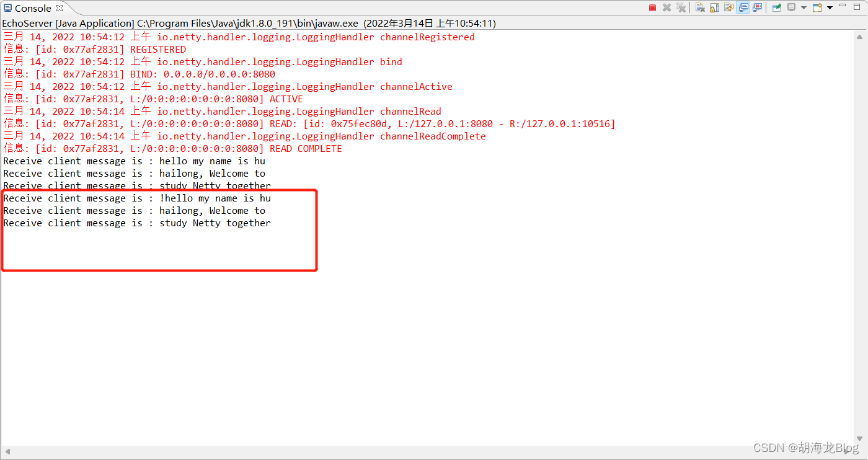868x460 pixels.
Task: Toggle the Scroll Lock icon
Action: coord(714,7)
